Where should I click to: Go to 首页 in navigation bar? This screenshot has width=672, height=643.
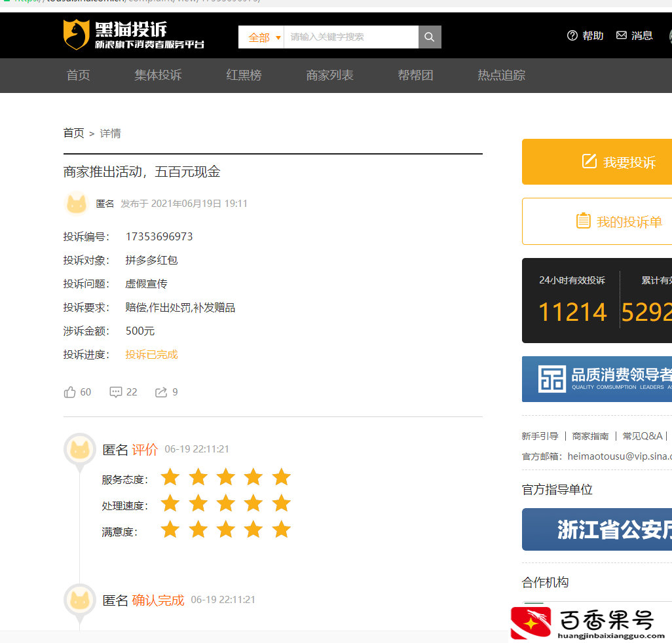78,75
